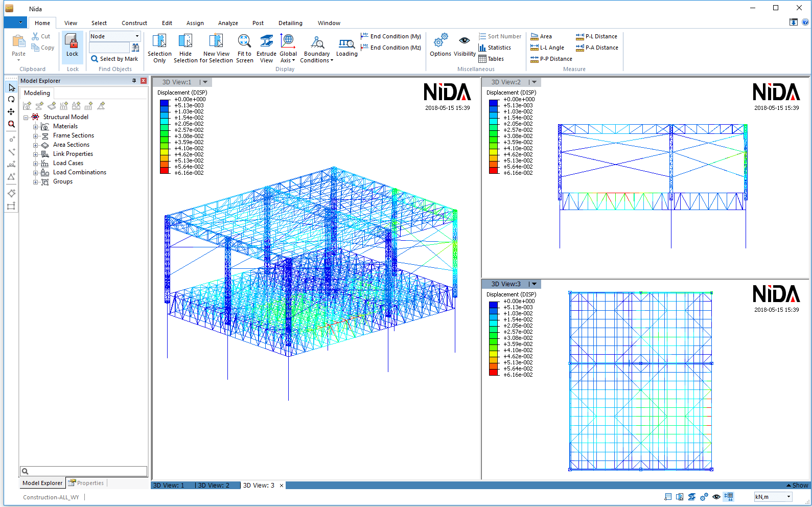Click add load case icon in Model Explorer
Viewport: 812px width, 507px height.
(64, 106)
